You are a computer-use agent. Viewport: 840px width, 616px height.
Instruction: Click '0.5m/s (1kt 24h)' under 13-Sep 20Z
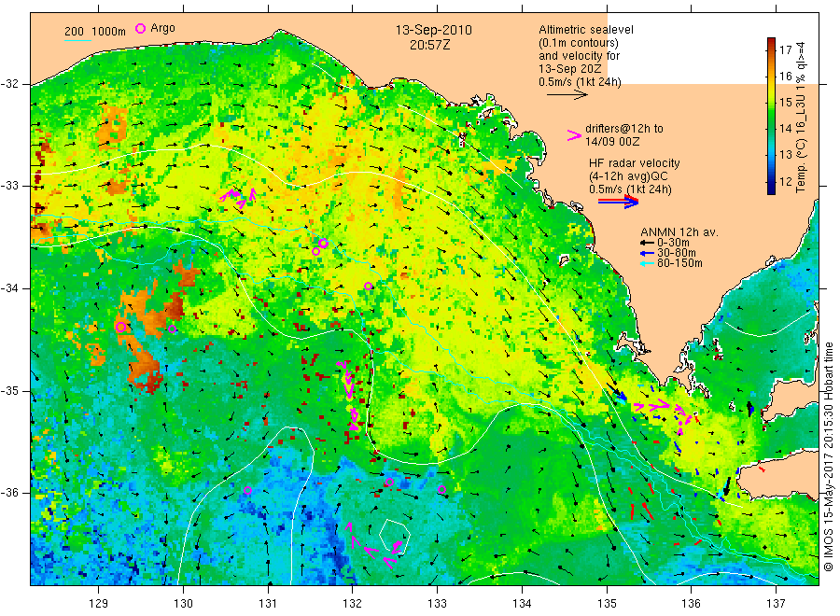point(580,82)
